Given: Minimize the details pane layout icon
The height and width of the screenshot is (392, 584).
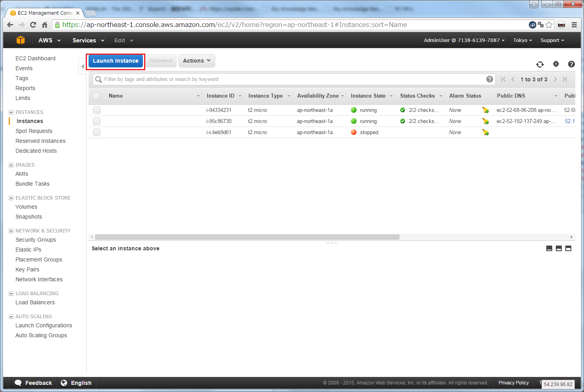Looking at the screenshot, I should [549, 248].
